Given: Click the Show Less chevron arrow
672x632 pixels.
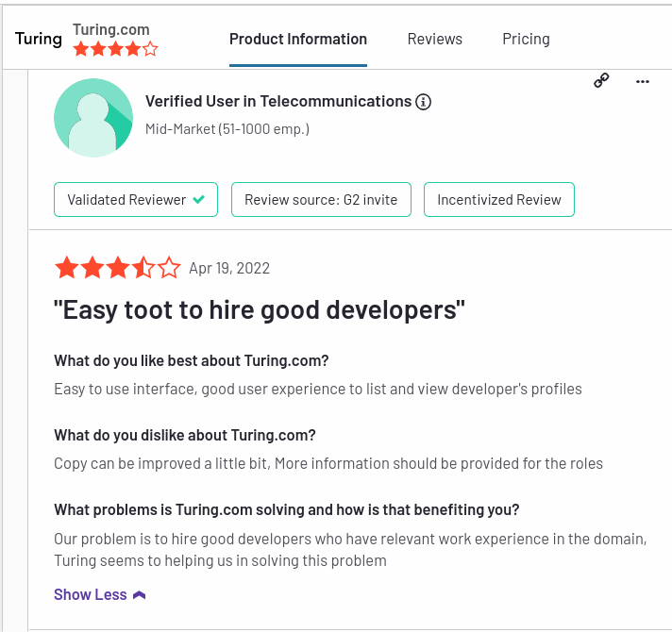Looking at the screenshot, I should 140,595.
